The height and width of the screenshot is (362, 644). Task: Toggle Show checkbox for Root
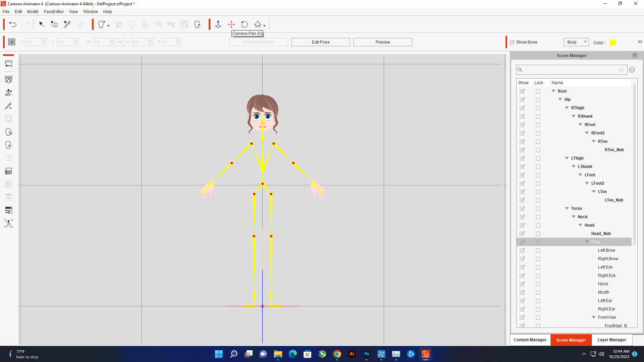522,91
